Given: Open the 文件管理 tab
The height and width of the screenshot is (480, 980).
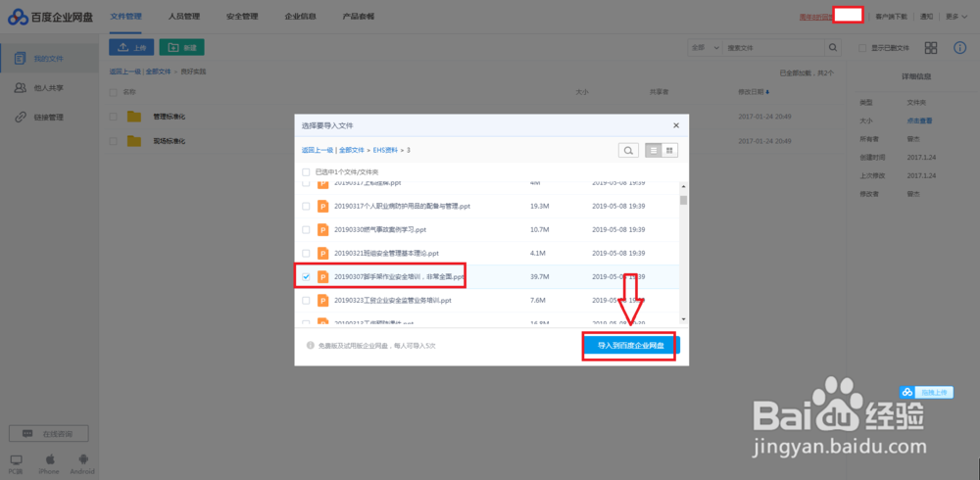Looking at the screenshot, I should tap(125, 17).
